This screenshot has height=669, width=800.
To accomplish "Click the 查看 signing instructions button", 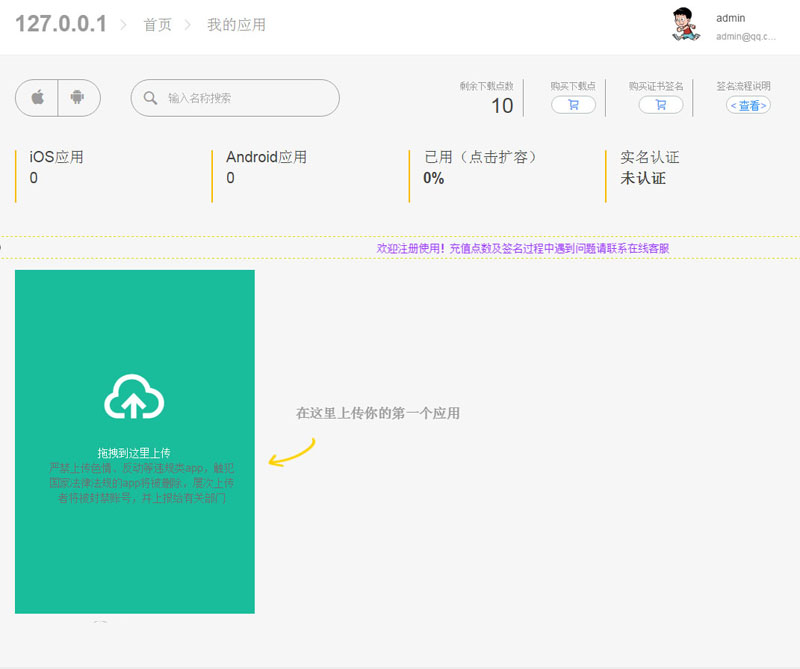I will coord(748,105).
